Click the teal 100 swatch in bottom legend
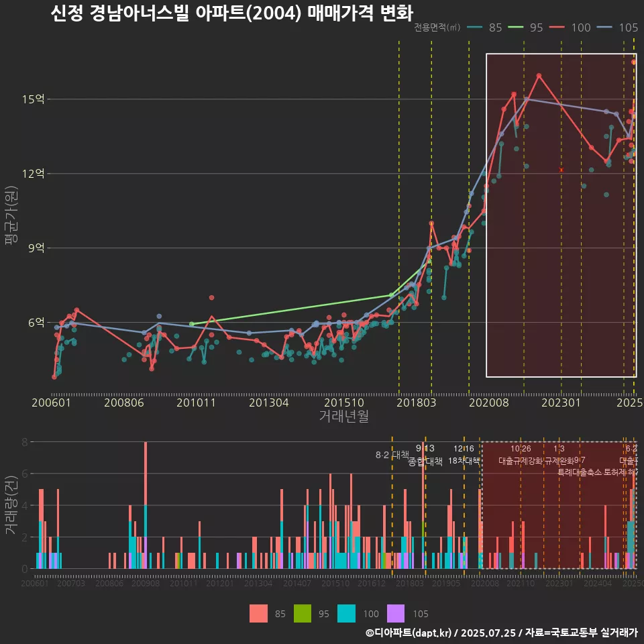 pos(346,614)
